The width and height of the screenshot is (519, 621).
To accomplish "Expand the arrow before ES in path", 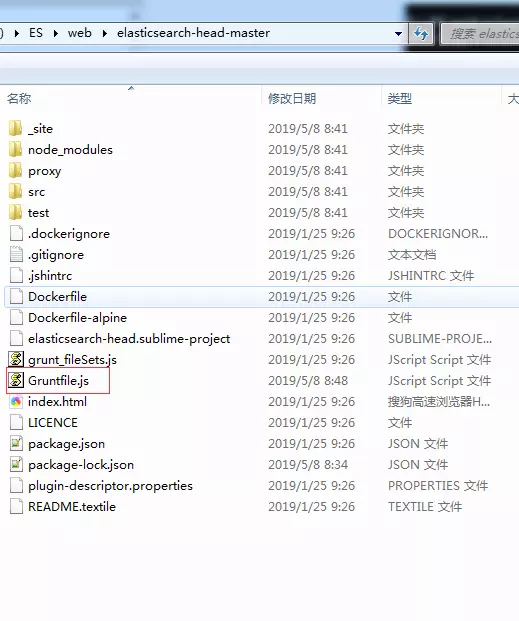I will pyautogui.click(x=17, y=34).
